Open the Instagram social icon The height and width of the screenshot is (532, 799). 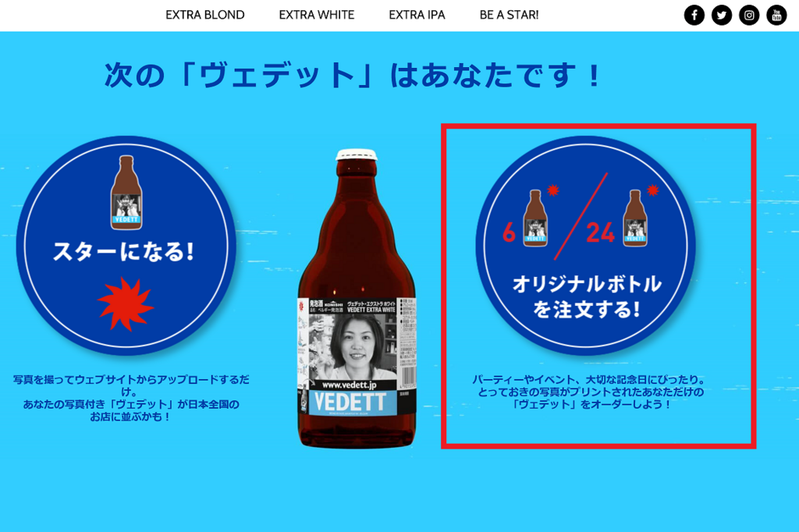749,15
